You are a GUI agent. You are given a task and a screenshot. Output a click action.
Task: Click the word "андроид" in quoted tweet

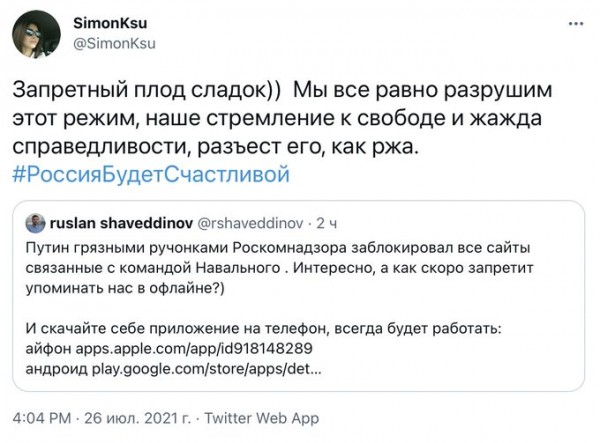[57, 369]
